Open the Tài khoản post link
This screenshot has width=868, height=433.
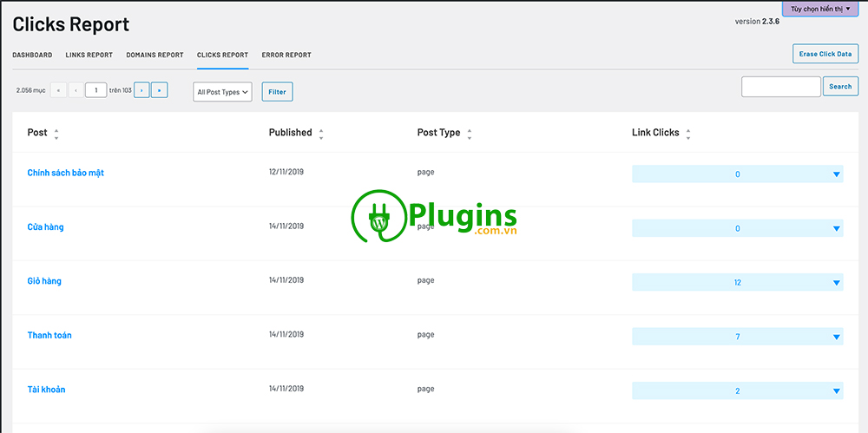tap(46, 390)
